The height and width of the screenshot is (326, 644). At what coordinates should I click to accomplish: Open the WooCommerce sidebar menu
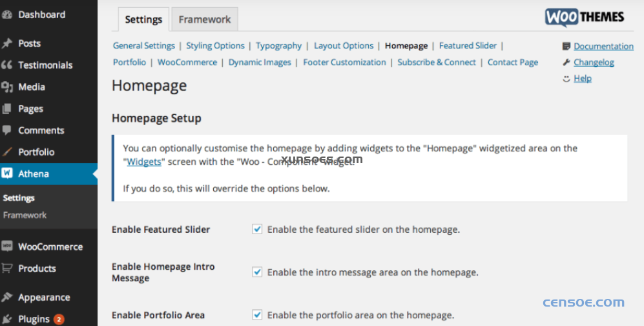tap(50, 246)
